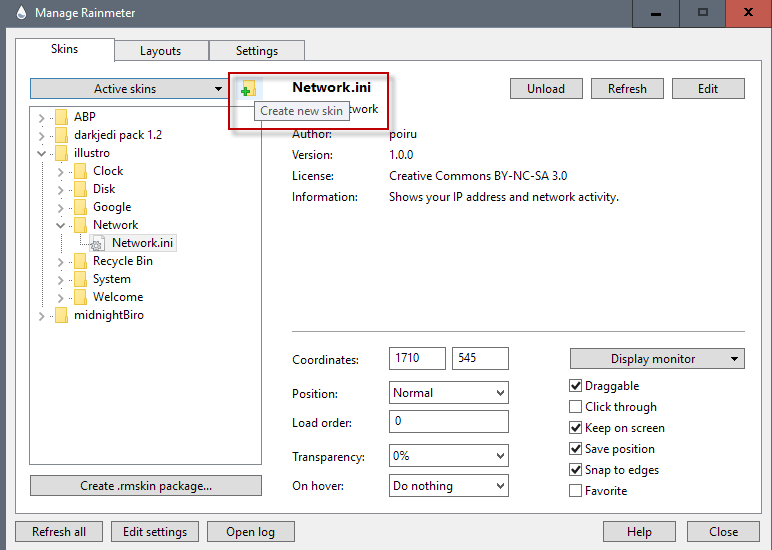The width and height of the screenshot is (772, 550).
Task: Select the darkjedi pack 1.2 folder icon
Action: (61, 135)
